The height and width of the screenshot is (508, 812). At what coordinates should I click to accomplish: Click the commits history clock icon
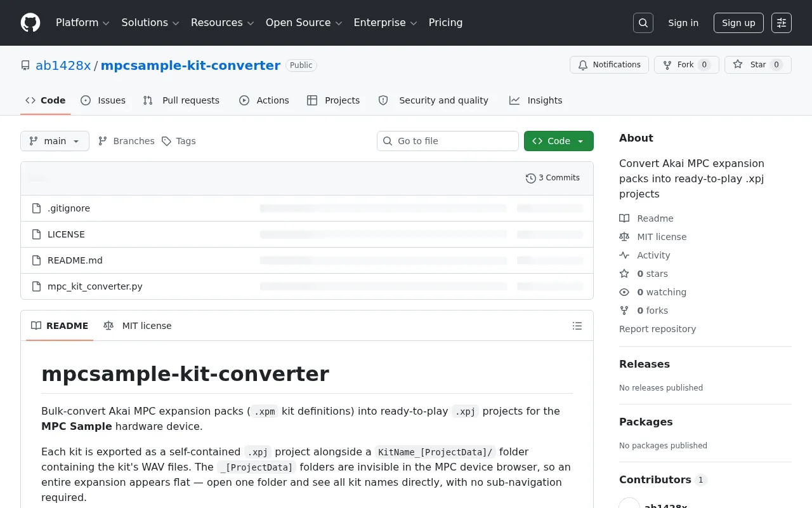pyautogui.click(x=531, y=178)
